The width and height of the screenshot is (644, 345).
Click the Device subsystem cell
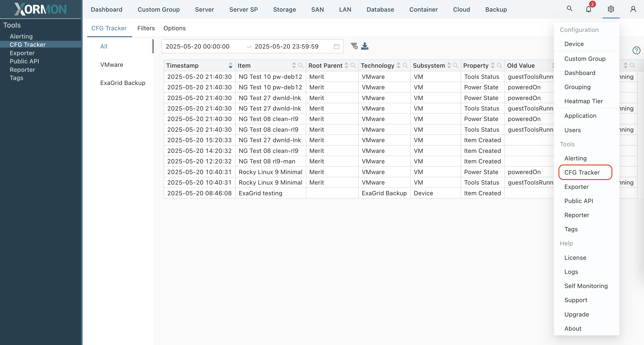pos(436,193)
